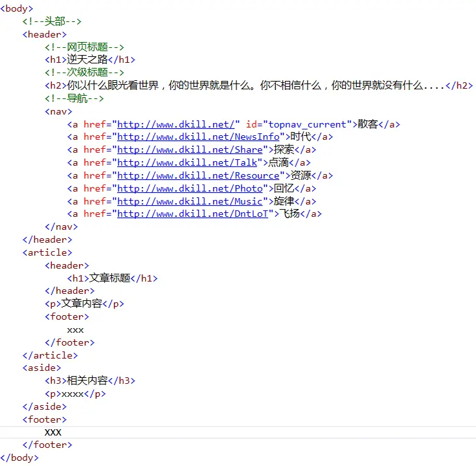Viewport: 476px width, 466px height.
Task: Click the <p>xxxx</p> line
Action: 75,394
